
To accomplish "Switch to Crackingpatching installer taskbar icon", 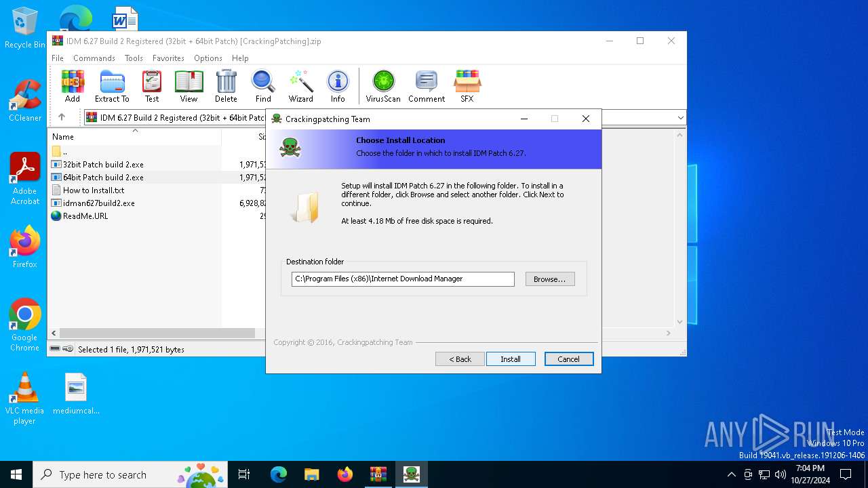I will [x=411, y=474].
